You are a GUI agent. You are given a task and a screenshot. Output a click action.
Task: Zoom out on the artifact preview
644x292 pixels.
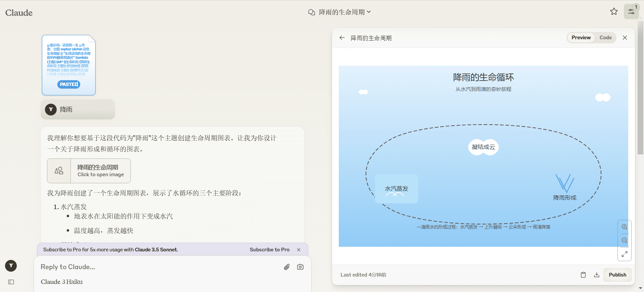pos(624,241)
